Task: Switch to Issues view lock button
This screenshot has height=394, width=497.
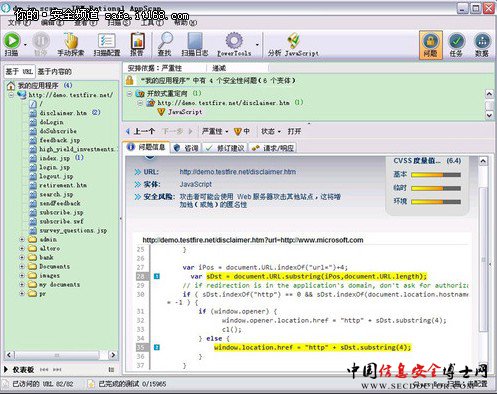Action: (431, 45)
